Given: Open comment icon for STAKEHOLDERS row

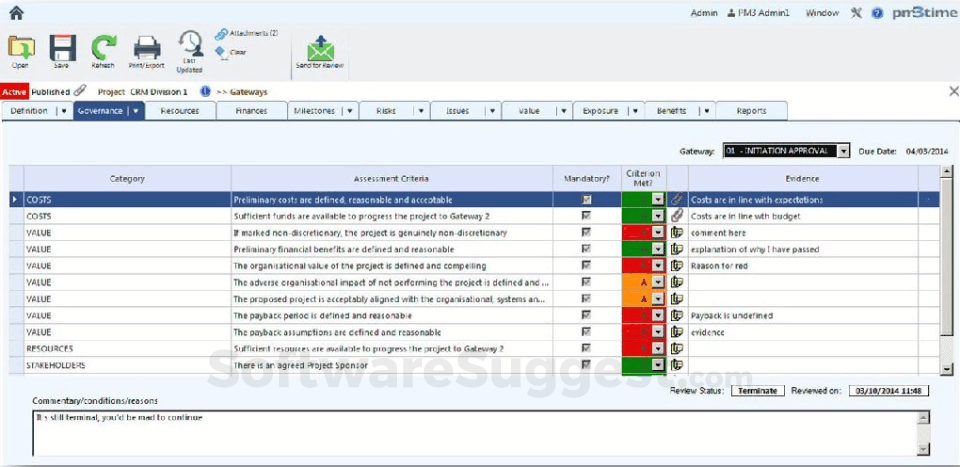Looking at the screenshot, I should [677, 365].
